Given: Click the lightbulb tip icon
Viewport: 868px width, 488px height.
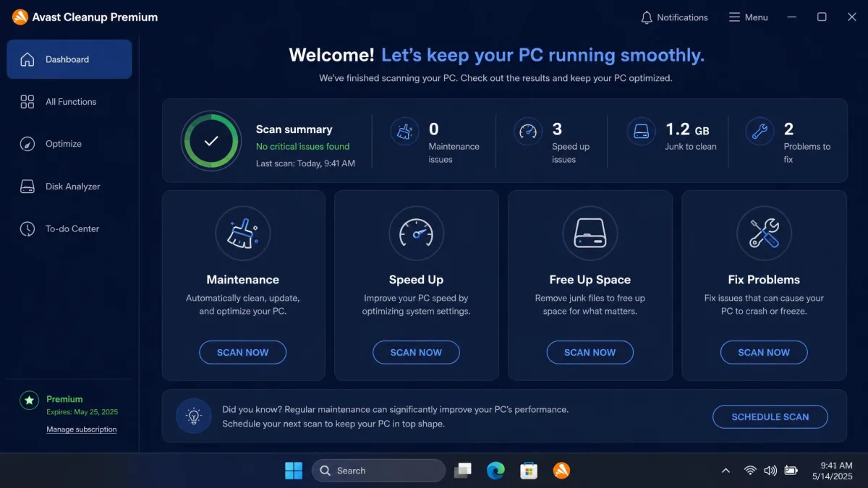Looking at the screenshot, I should (194, 416).
